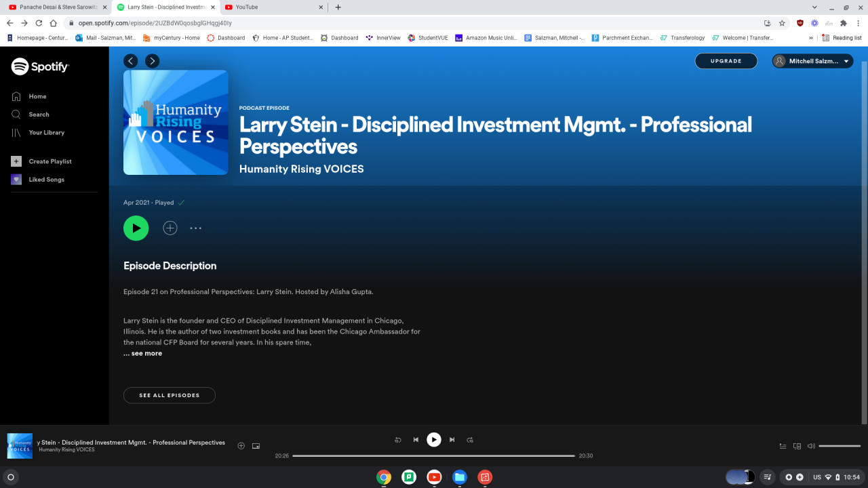868x488 pixels.
Task: Open YouTube app from the shelf
Action: point(434,477)
